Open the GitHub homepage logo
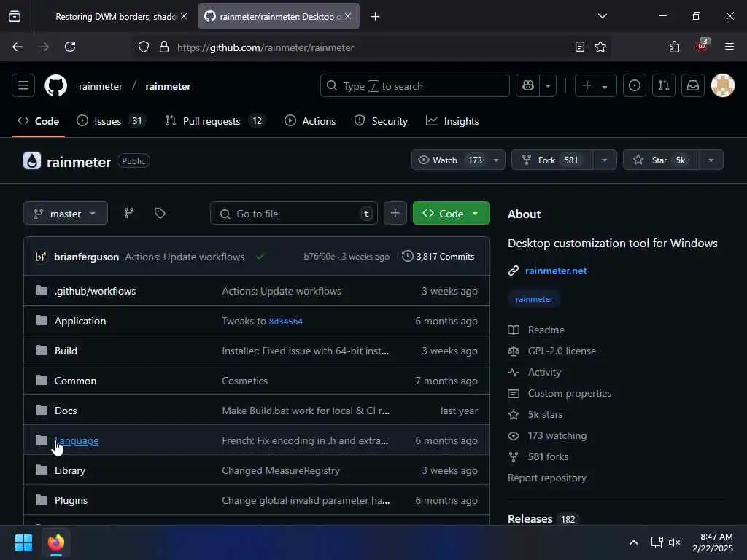Screen dimensions: 747x560 (x=55, y=86)
